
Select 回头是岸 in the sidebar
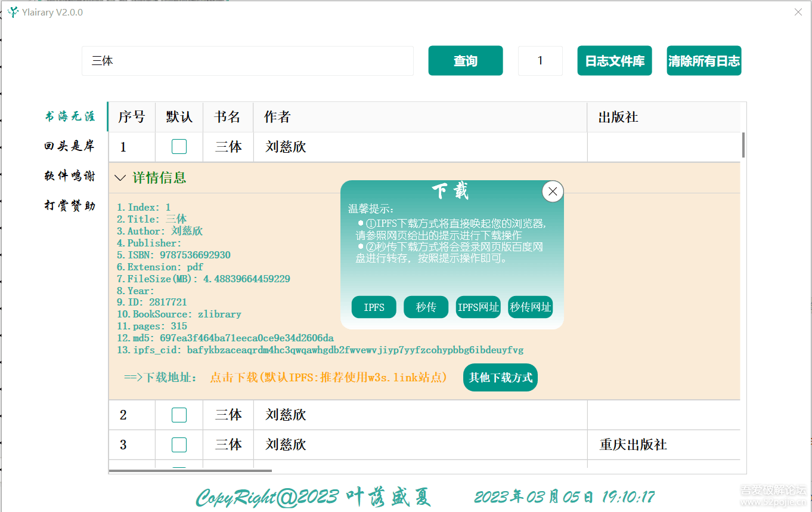tap(70, 146)
